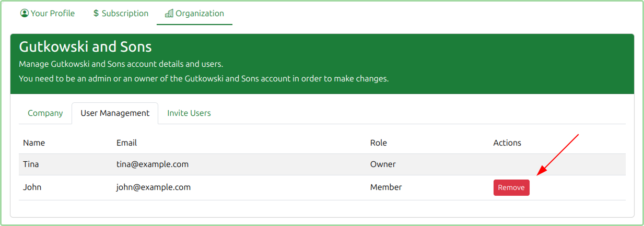Select the User Management sub-tab
This screenshot has height=226, width=644.
point(115,113)
